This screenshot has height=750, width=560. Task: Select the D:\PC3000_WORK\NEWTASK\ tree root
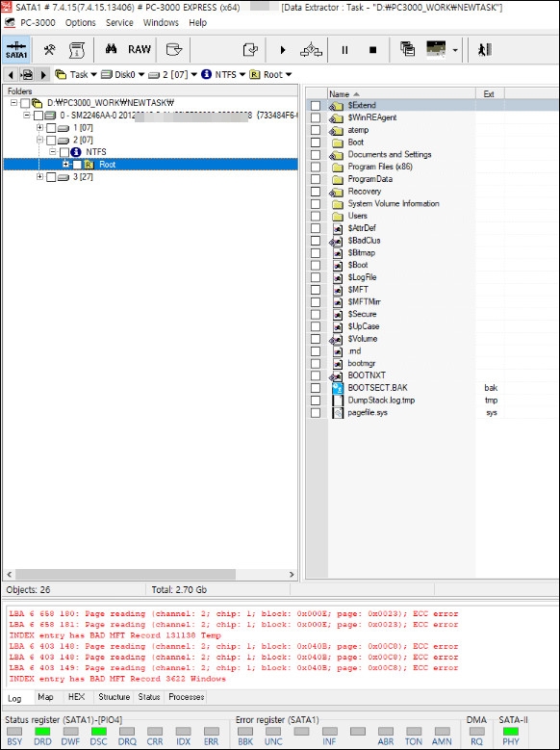tap(111, 102)
